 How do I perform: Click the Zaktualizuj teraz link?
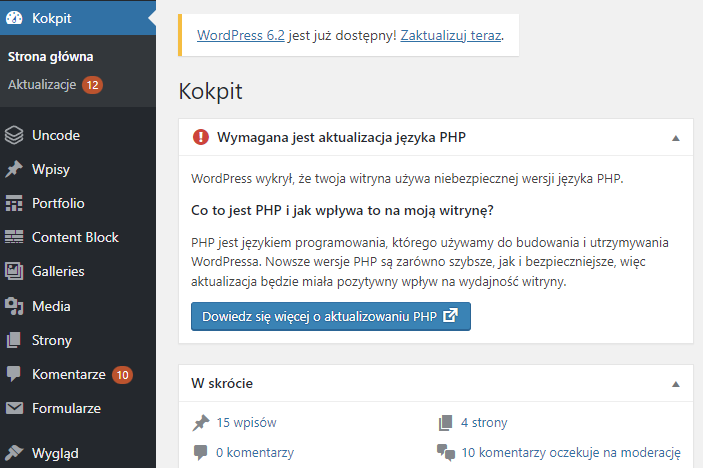click(450, 35)
